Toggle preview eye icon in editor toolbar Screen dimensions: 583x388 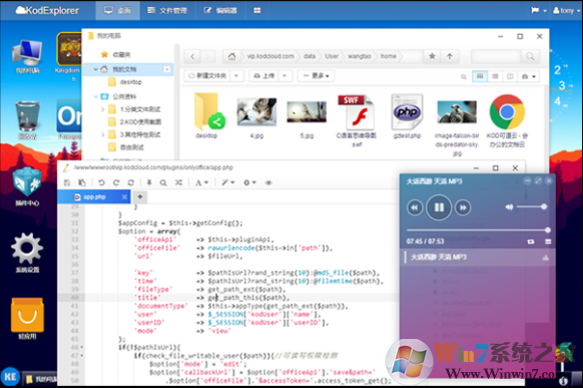(268, 182)
